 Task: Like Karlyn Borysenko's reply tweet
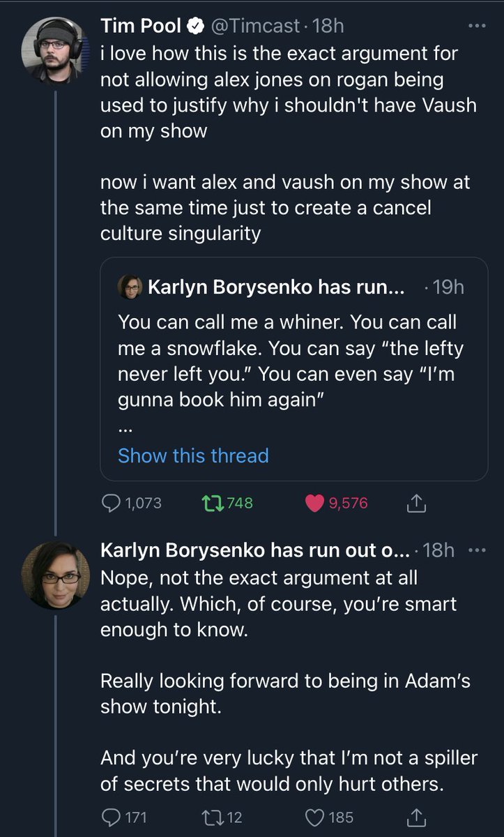(x=315, y=817)
